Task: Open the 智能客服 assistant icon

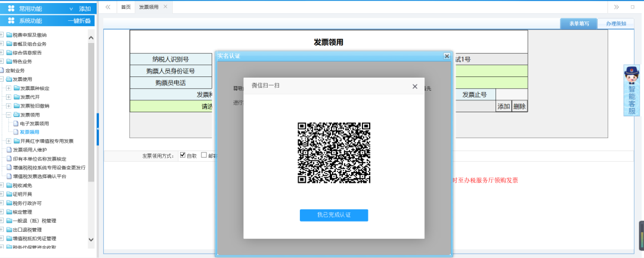Action: pyautogui.click(x=631, y=91)
